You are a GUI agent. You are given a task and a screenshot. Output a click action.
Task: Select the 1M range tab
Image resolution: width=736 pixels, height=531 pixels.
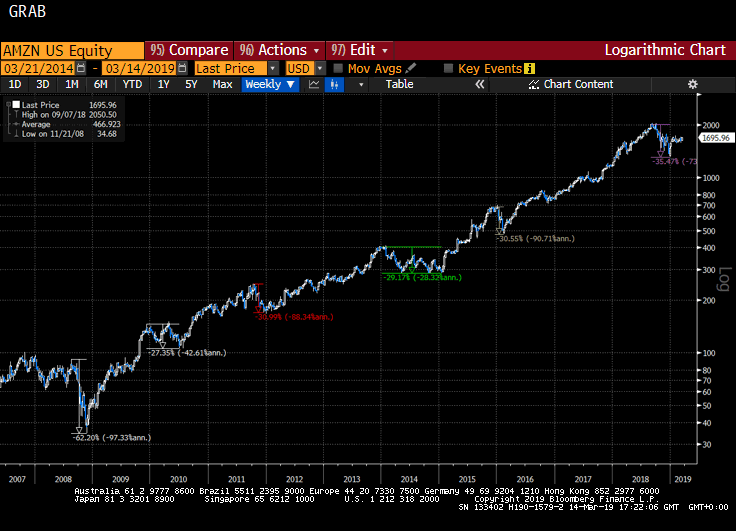click(71, 85)
